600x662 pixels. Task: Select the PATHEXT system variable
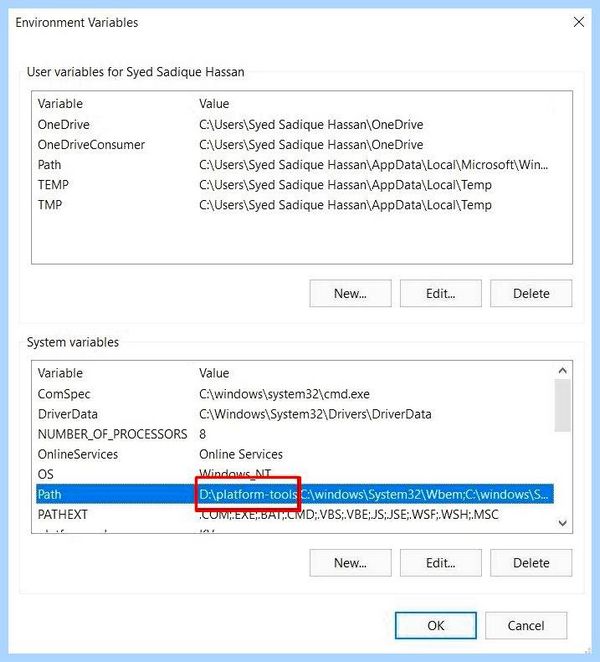tap(295, 514)
